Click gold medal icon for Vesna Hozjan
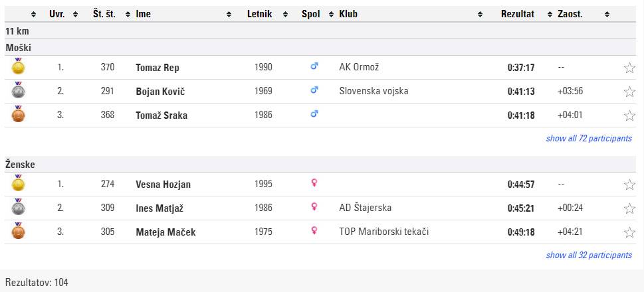The image size is (644, 292). (18, 184)
